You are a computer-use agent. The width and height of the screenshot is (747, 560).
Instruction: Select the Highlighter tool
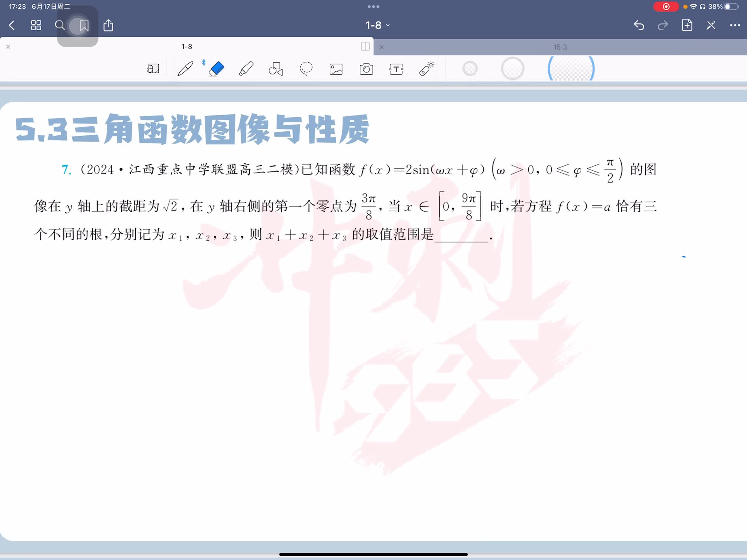pyautogui.click(x=246, y=69)
